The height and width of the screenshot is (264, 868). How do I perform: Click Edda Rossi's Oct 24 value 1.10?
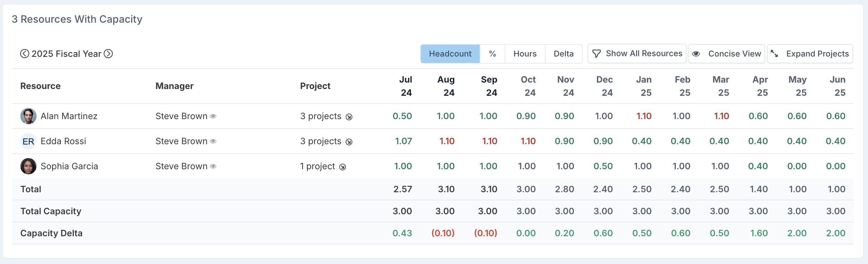pos(528,141)
